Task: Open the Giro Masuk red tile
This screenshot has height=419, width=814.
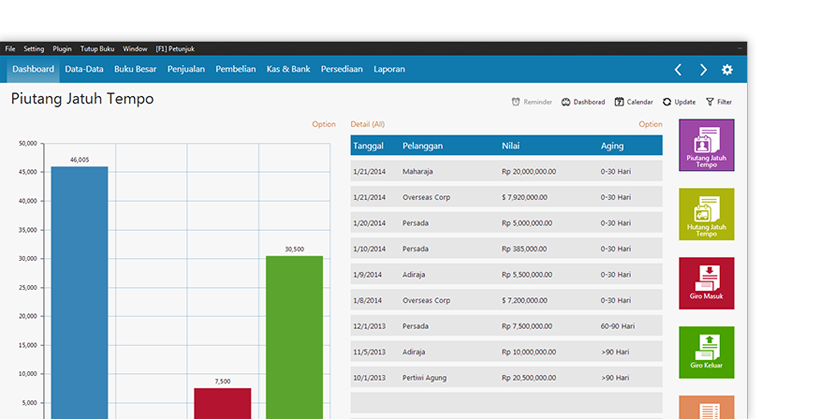Action: (707, 283)
